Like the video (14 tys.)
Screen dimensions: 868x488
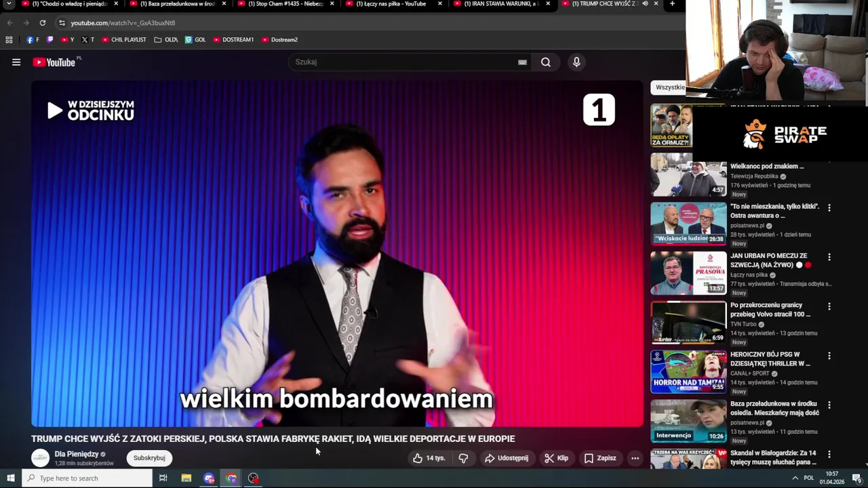tap(429, 458)
